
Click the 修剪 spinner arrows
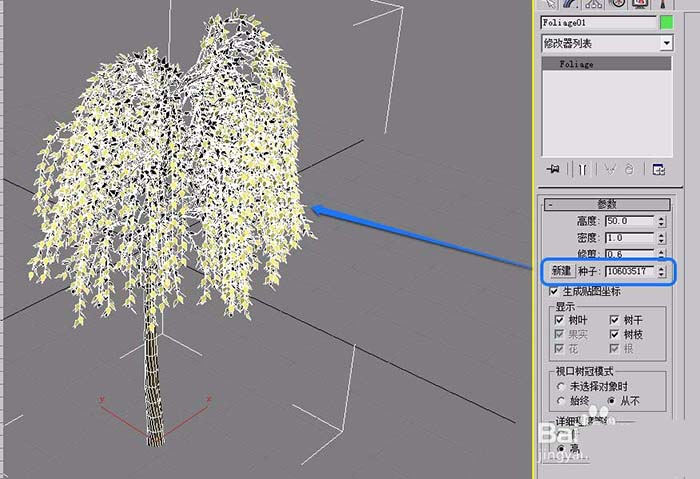[661, 254]
